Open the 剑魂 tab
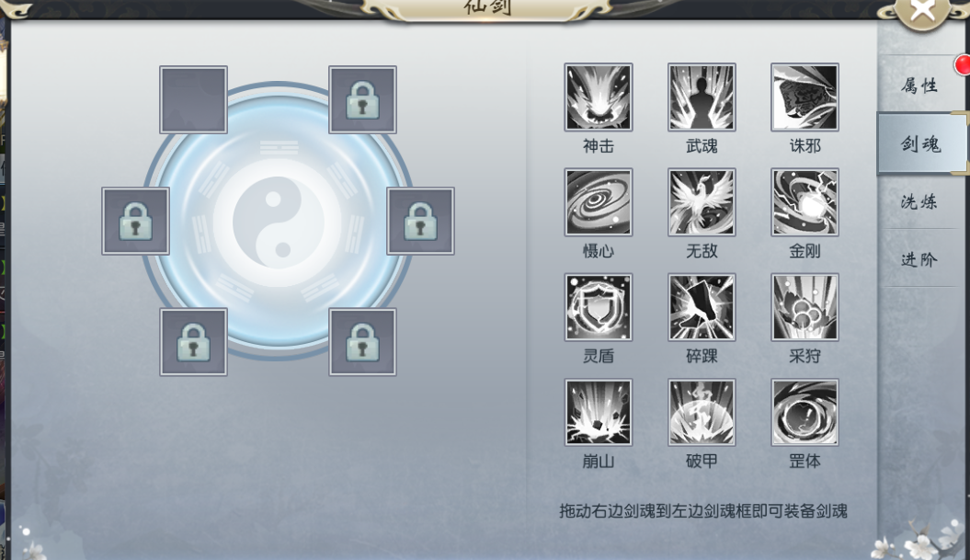 [x=921, y=143]
